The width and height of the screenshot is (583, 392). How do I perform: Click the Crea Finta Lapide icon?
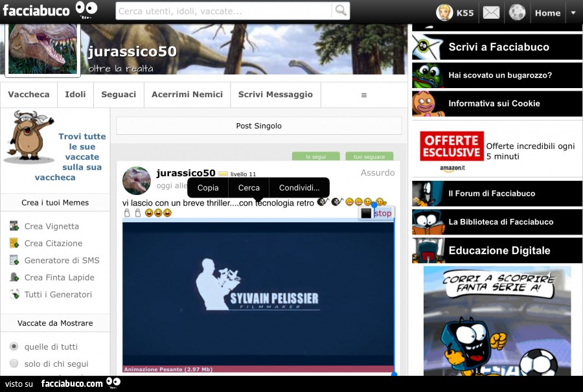[x=14, y=277]
